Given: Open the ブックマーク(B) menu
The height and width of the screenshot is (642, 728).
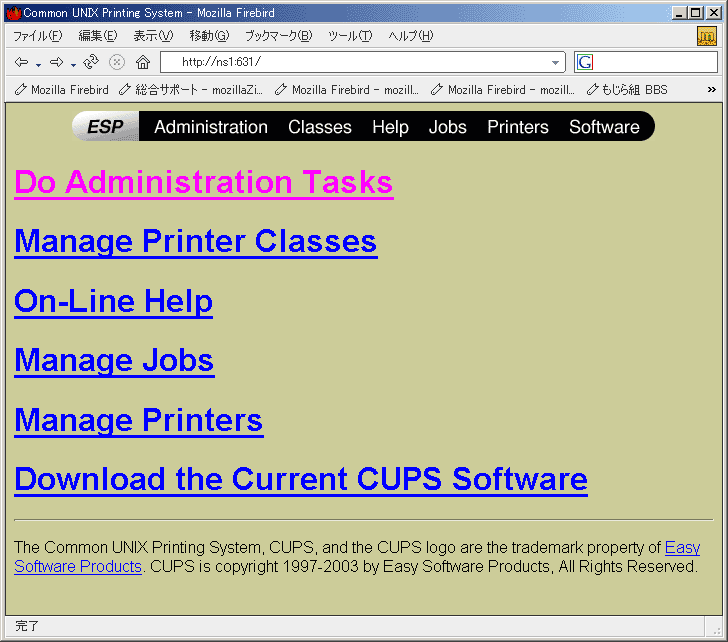Looking at the screenshot, I should (x=279, y=36).
